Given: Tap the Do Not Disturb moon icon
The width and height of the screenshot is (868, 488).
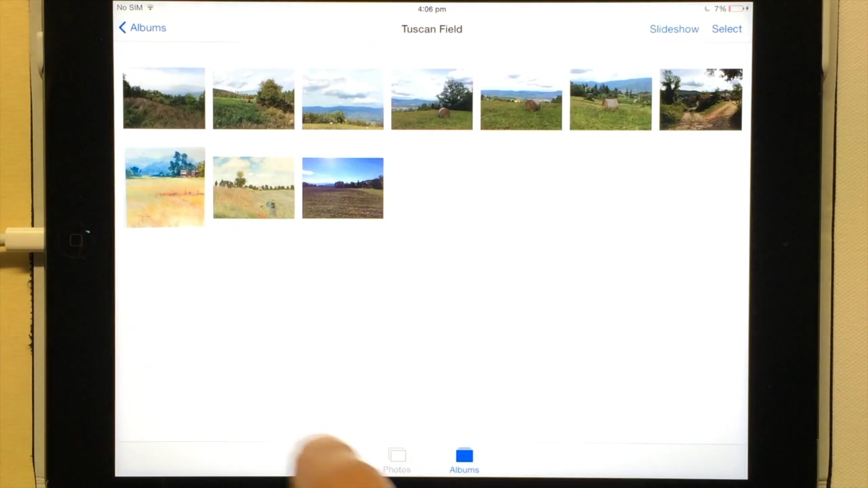Looking at the screenshot, I should (707, 9).
